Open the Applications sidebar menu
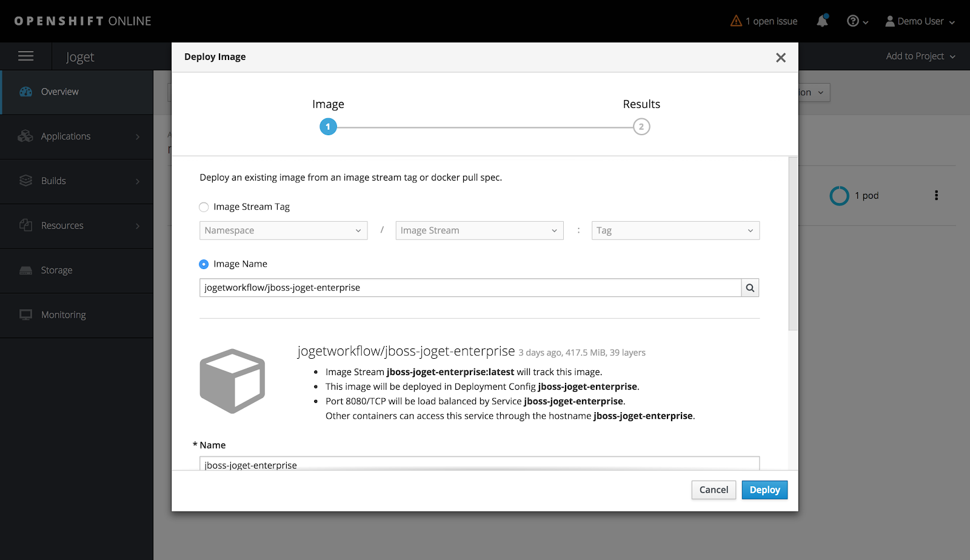This screenshot has height=560, width=970. pos(77,137)
